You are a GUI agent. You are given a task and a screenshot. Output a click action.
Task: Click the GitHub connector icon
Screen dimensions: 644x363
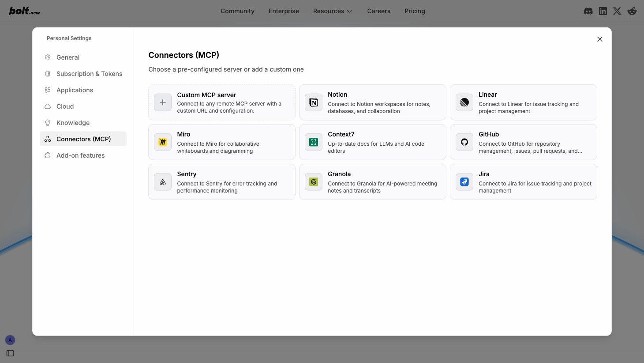[464, 142]
